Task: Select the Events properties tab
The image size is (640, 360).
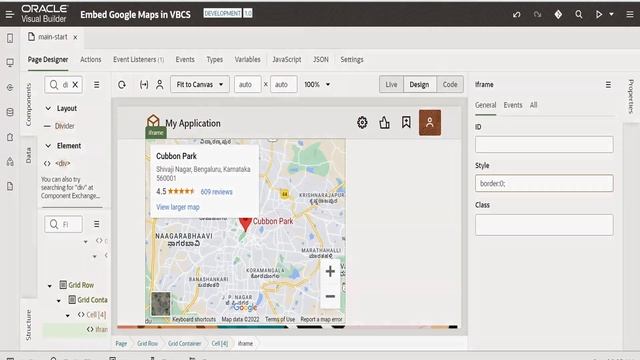Action: 513,105
